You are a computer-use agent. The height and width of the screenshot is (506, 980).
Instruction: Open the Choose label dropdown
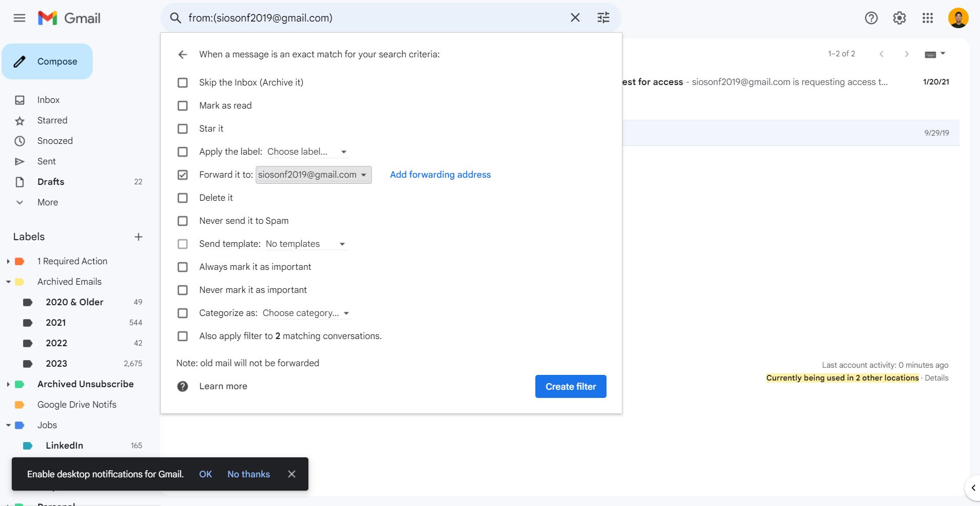307,152
